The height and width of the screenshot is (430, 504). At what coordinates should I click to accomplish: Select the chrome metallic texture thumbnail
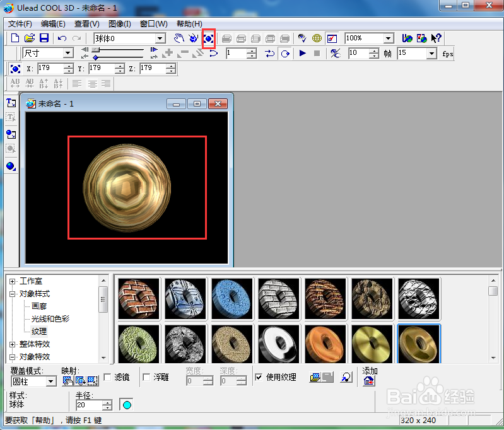point(278,344)
